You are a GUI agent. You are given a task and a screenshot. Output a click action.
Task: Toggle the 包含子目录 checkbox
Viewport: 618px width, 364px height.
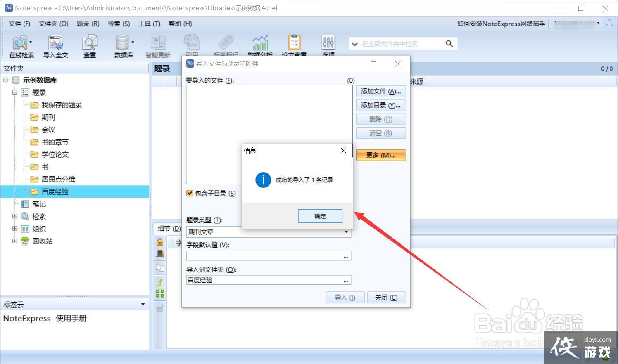[190, 193]
